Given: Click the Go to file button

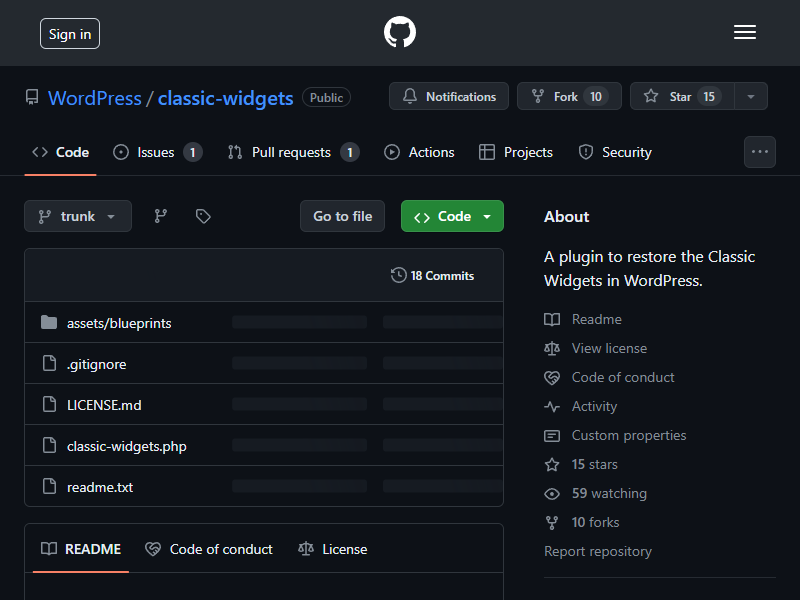Looking at the screenshot, I should (x=342, y=216).
